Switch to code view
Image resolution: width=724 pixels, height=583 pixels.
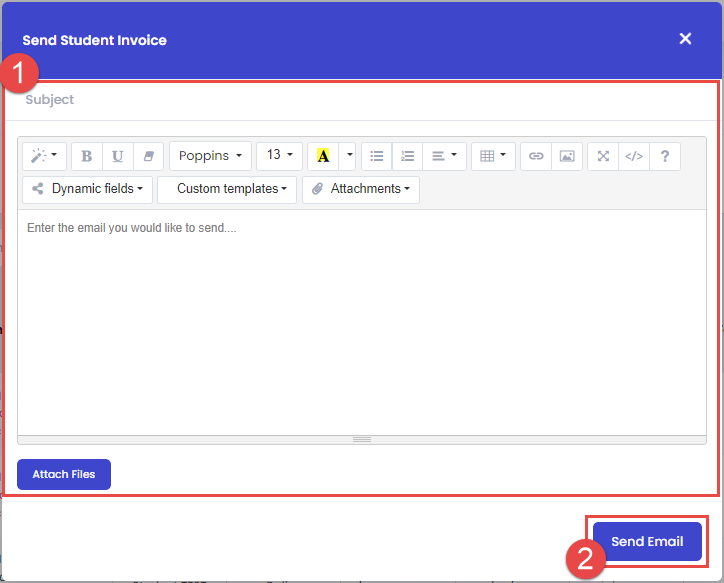634,156
